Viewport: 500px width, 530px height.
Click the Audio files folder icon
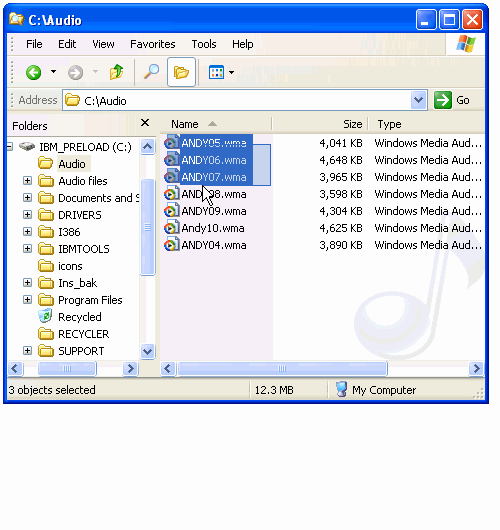click(x=46, y=181)
